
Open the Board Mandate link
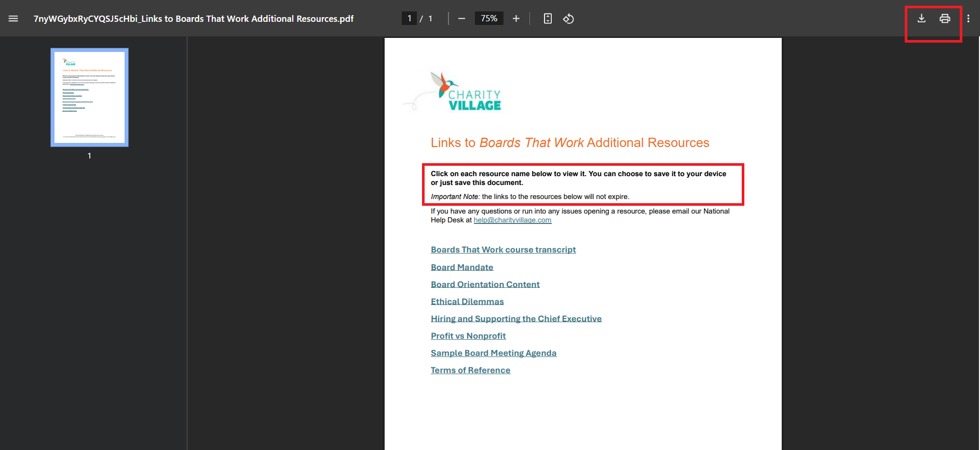coord(462,267)
